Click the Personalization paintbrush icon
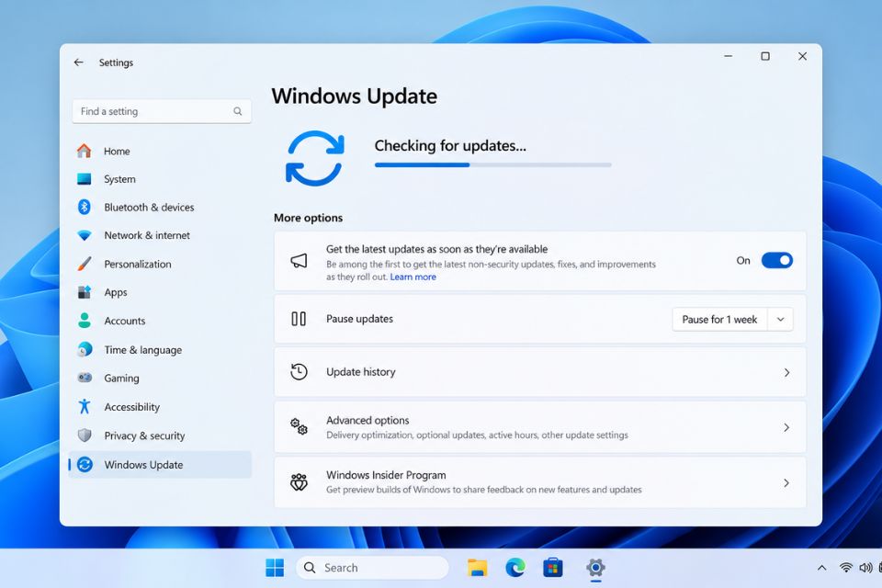 85,264
